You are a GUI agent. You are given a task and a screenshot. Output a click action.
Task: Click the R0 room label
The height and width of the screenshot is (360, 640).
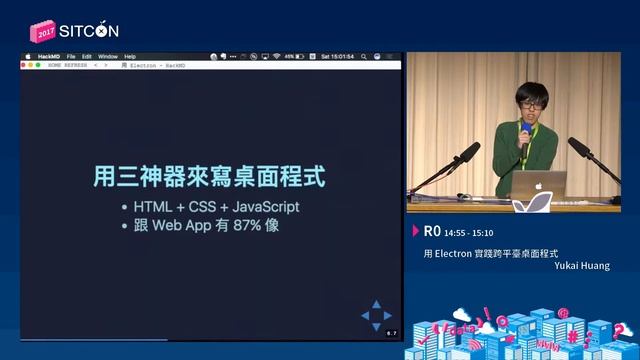432,231
